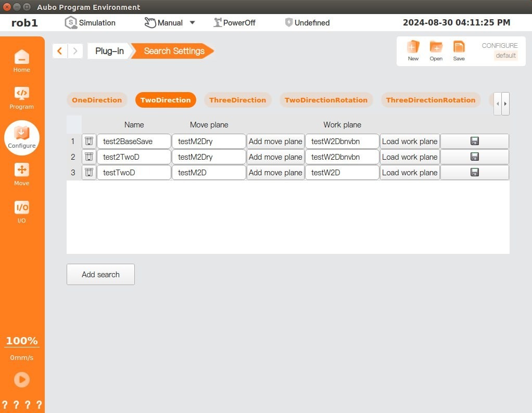
Task: Click the Add search button
Action: tap(100, 274)
